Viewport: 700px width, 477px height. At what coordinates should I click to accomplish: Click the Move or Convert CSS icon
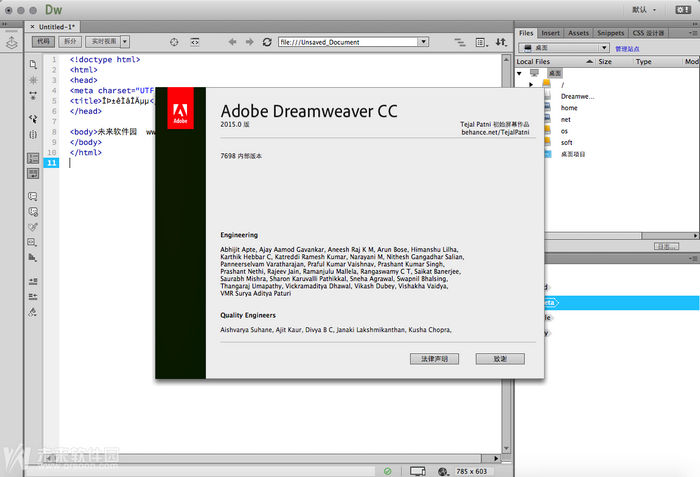pyautogui.click(x=33, y=258)
